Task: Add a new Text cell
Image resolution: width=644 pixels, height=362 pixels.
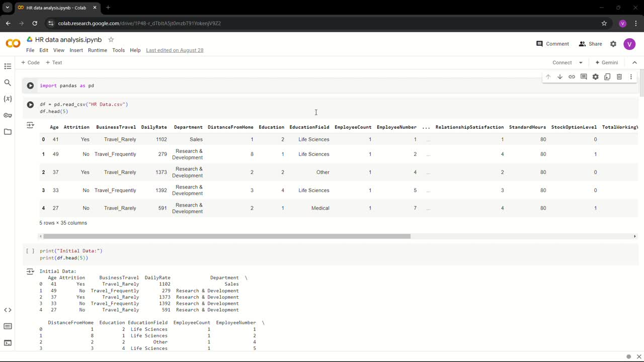Action: (x=54, y=63)
